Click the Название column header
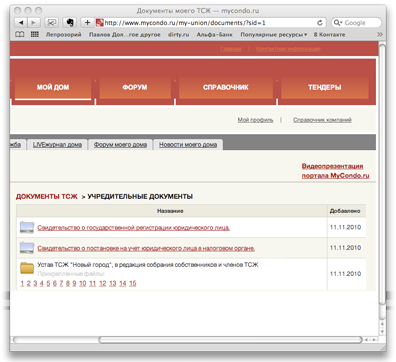Image resolution: width=396 pixels, height=362 pixels. pyautogui.click(x=170, y=211)
